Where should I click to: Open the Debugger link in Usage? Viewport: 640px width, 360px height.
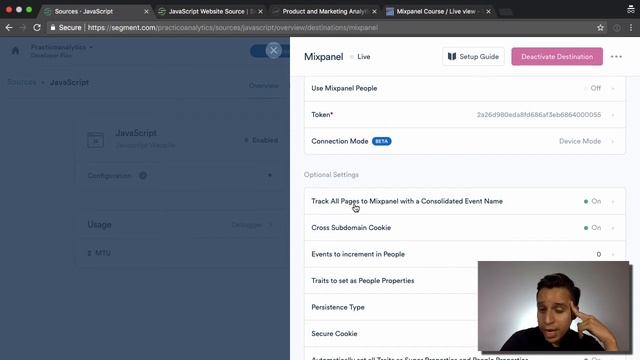[x=251, y=225]
